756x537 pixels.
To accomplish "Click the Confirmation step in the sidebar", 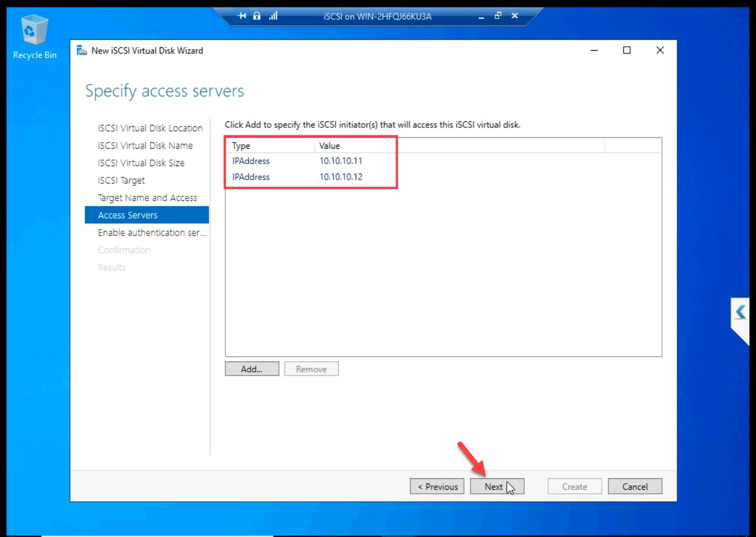I will [124, 250].
